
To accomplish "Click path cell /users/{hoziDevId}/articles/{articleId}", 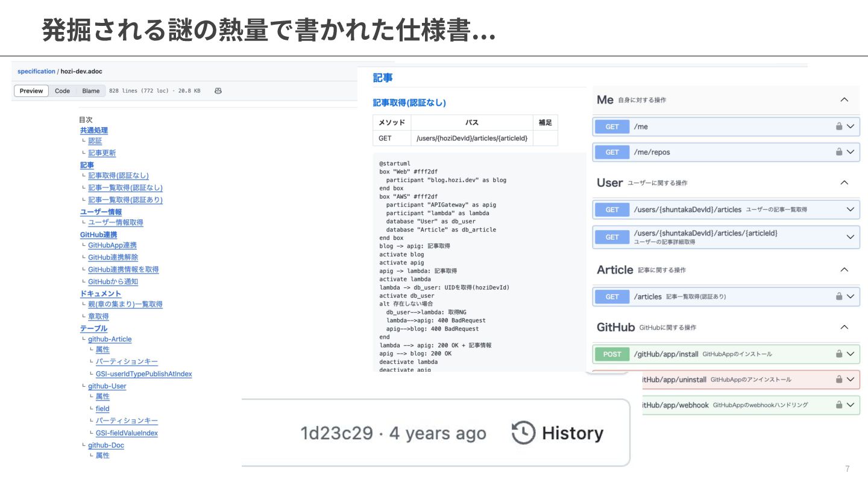I will point(472,138).
